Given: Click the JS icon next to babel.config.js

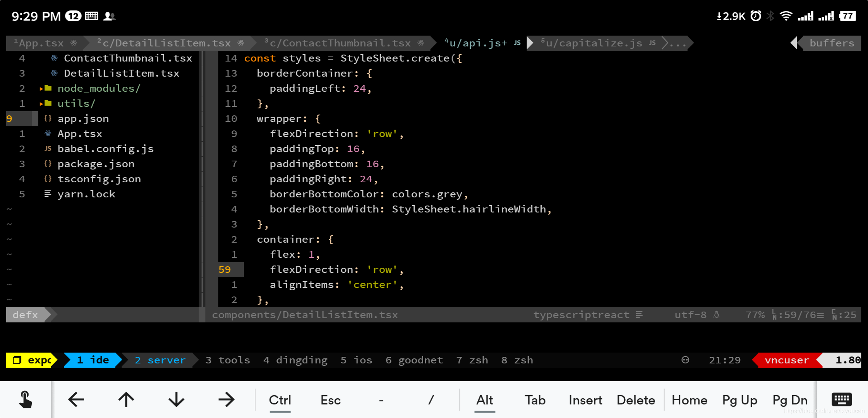Looking at the screenshot, I should [x=48, y=149].
